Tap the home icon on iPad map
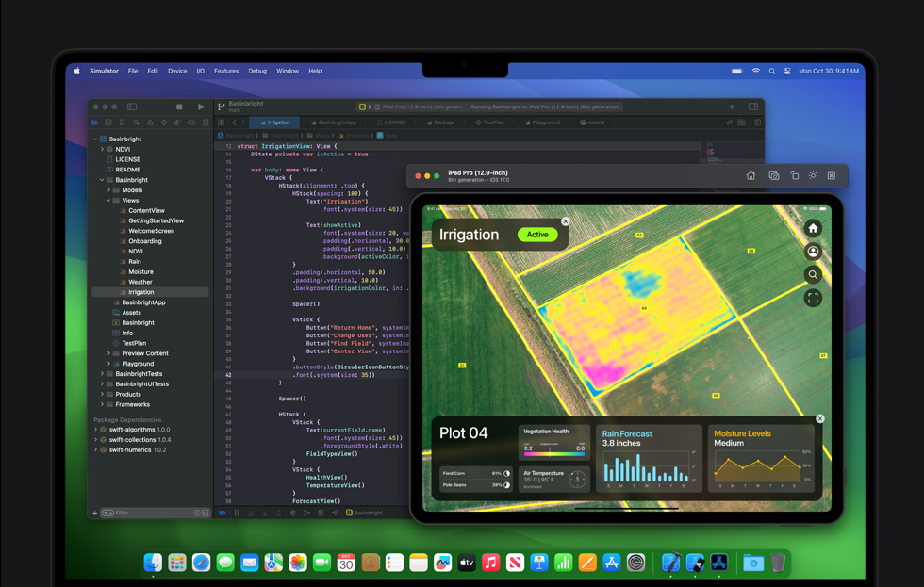The height and width of the screenshot is (587, 924). click(813, 228)
